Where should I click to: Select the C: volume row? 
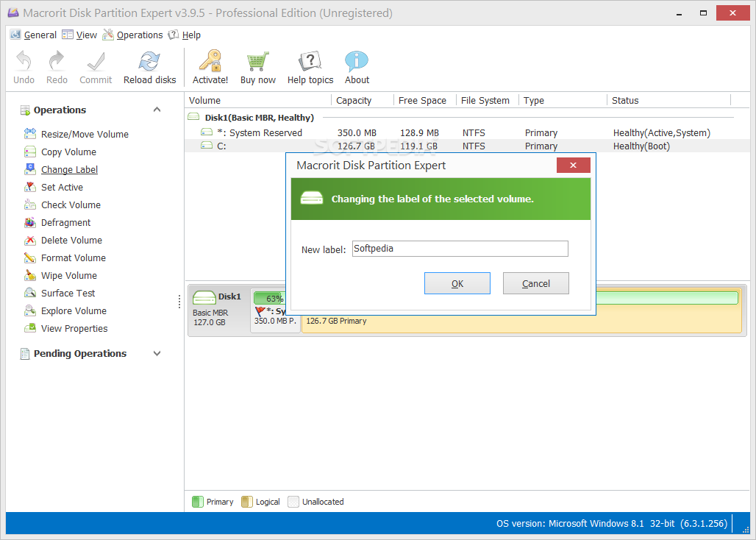pyautogui.click(x=467, y=146)
